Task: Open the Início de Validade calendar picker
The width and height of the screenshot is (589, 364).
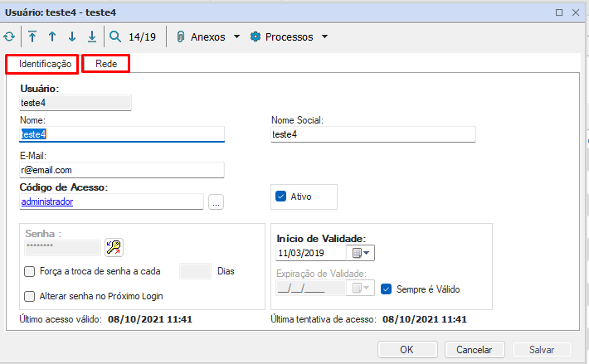Action: click(x=361, y=253)
